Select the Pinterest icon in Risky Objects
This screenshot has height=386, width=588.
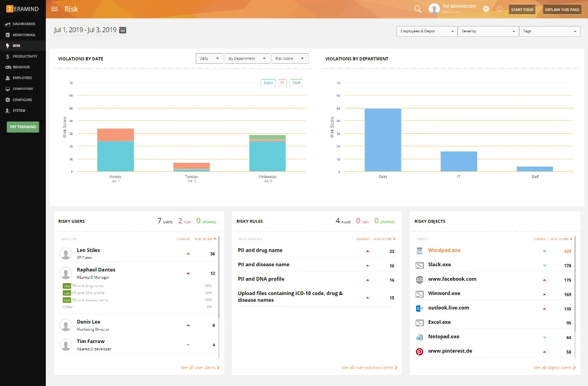tap(420, 352)
